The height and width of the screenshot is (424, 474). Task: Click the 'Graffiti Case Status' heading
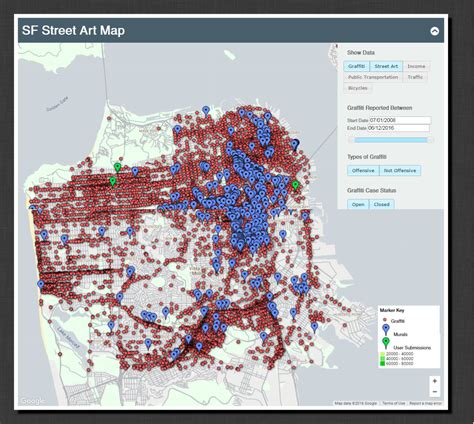(371, 190)
